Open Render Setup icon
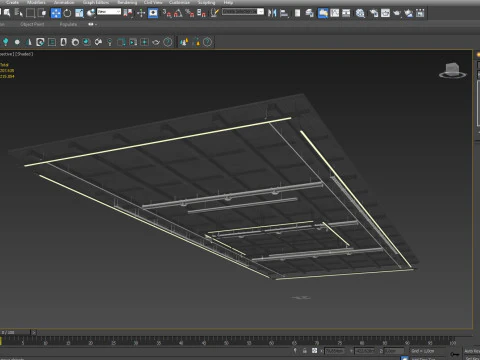Image resolution: width=480 pixels, height=360 pixels. [374, 13]
